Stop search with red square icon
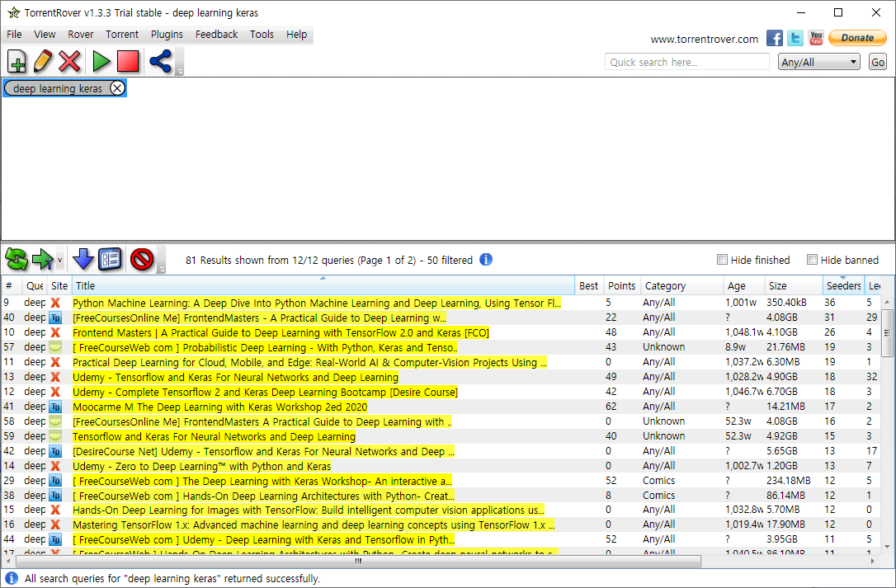This screenshot has width=896, height=588. pos(128,61)
